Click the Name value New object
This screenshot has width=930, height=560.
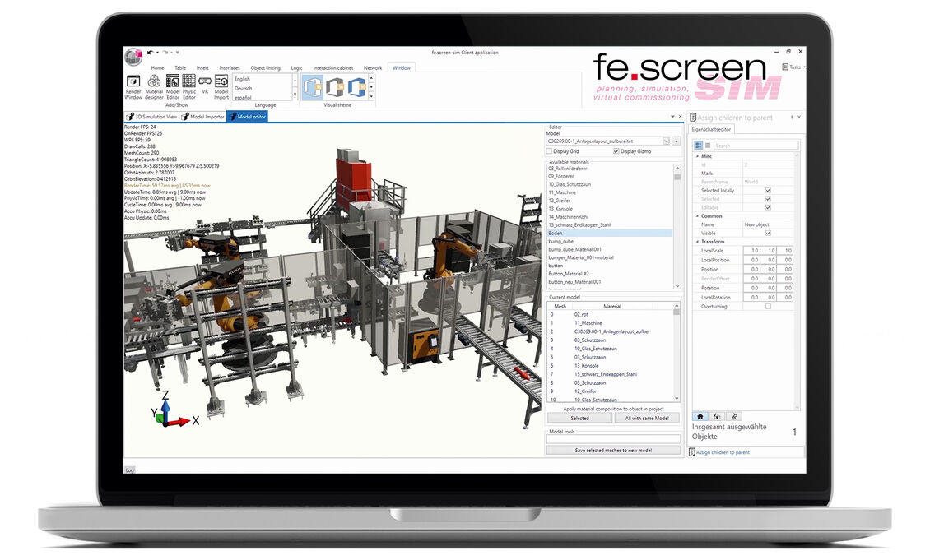tap(757, 224)
